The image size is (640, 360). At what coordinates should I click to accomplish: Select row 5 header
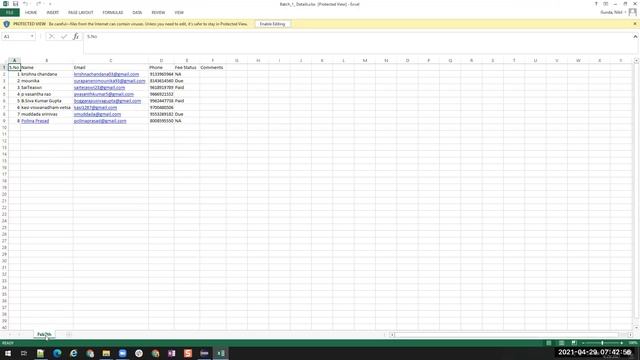tap(4, 94)
